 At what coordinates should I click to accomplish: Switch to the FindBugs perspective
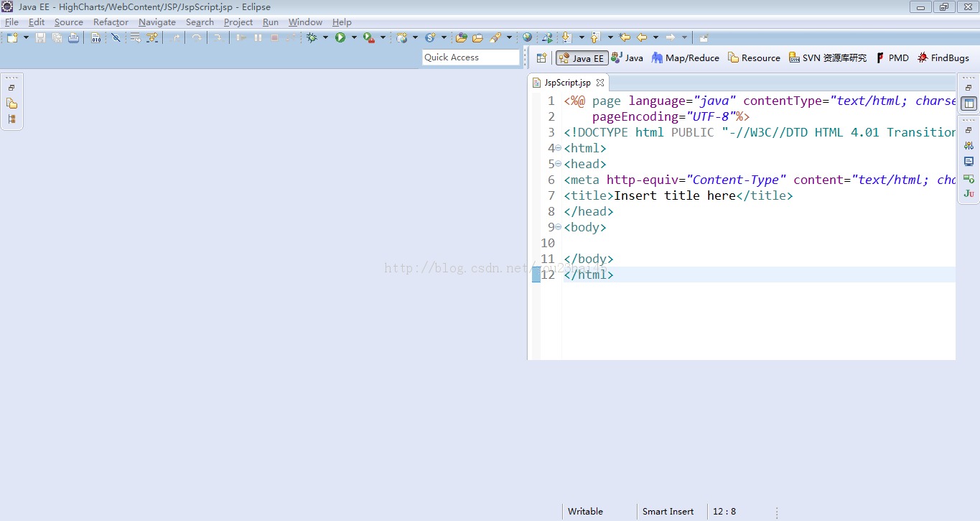(x=943, y=58)
